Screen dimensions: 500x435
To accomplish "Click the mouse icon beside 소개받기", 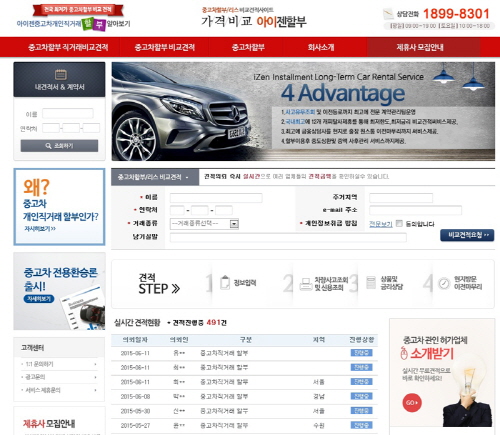I will (404, 353).
